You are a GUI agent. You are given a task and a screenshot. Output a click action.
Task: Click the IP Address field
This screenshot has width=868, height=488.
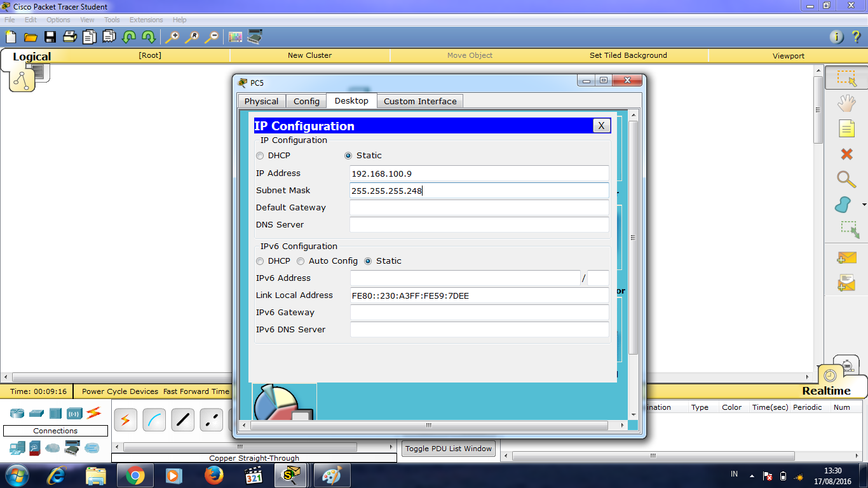tap(479, 173)
